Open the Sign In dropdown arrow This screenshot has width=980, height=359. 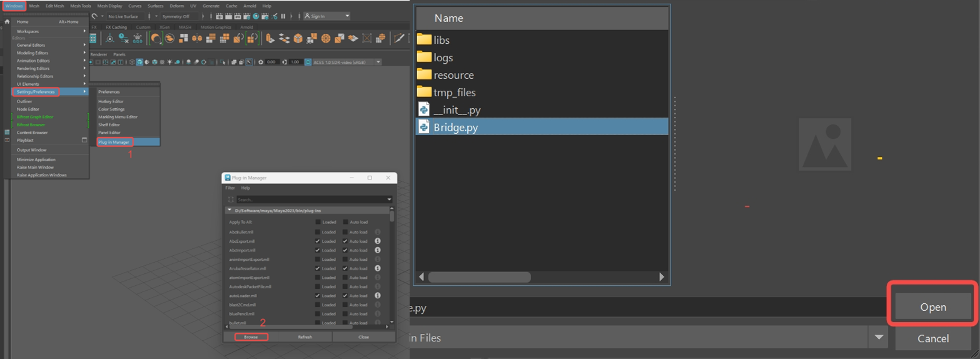click(x=347, y=16)
